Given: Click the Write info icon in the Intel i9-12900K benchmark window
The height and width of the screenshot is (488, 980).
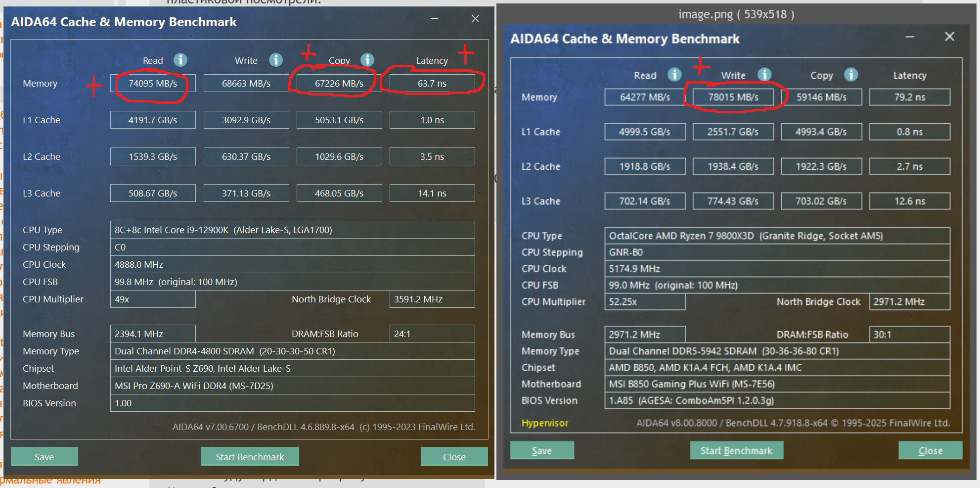Looking at the screenshot, I should (x=276, y=60).
